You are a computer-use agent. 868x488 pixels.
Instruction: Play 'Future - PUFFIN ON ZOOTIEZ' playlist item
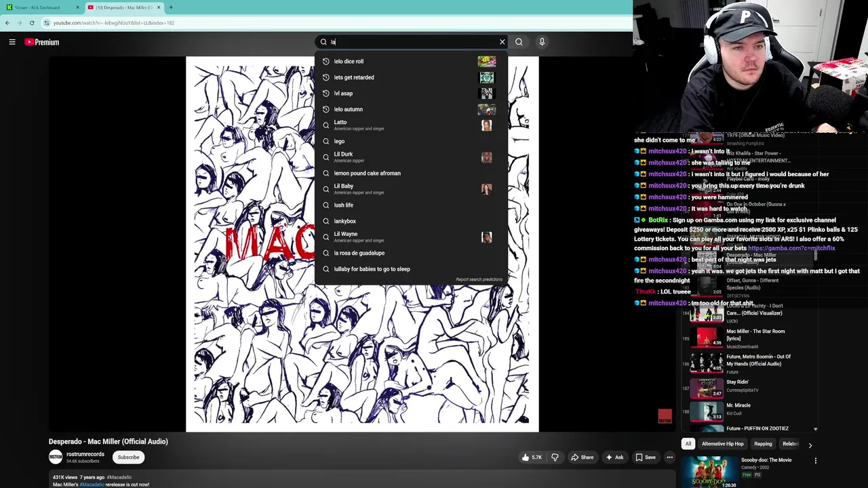(x=749, y=428)
